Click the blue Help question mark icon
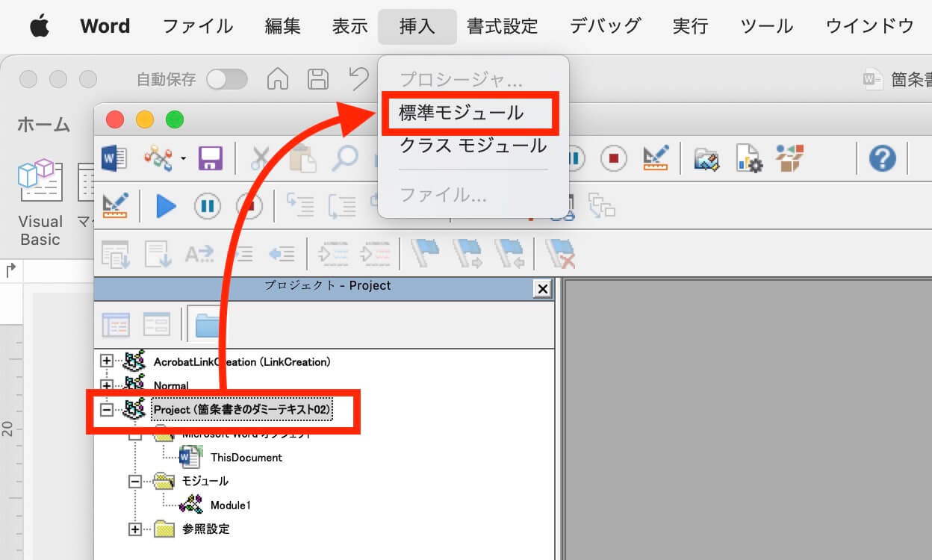The width and height of the screenshot is (932, 560). coord(882,158)
